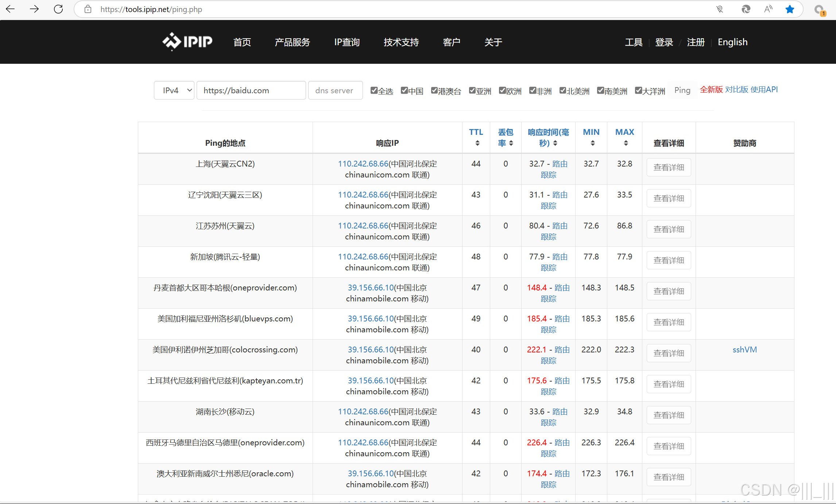
Task: Toggle the 中国 region checkbox
Action: click(x=404, y=90)
